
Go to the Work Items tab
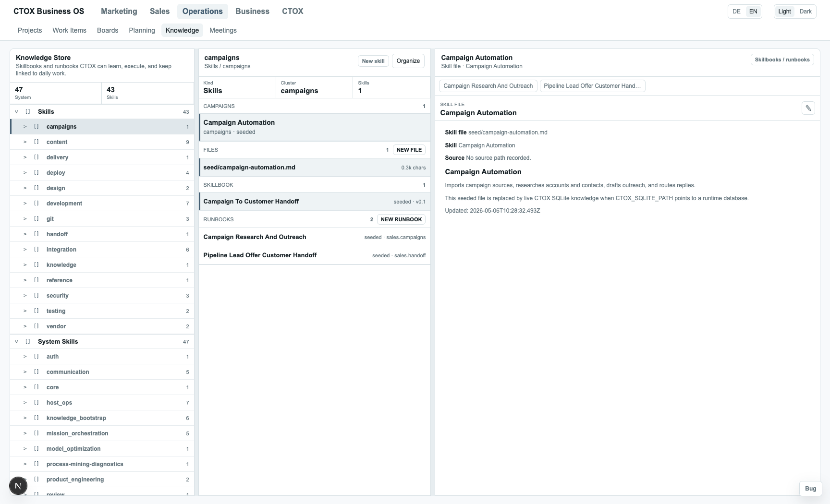[x=69, y=30]
